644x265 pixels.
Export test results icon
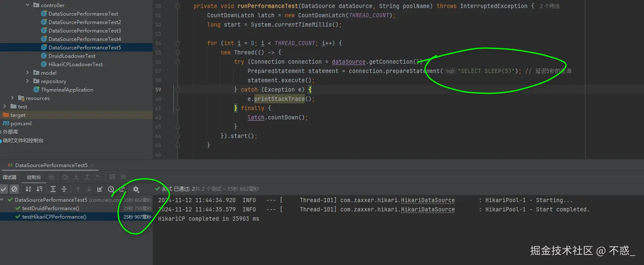pos(122,189)
